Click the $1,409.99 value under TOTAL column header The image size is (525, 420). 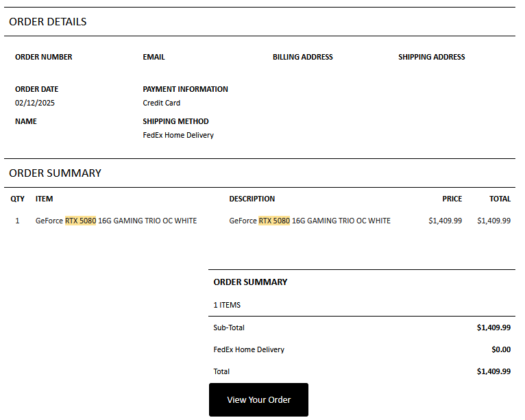click(494, 221)
